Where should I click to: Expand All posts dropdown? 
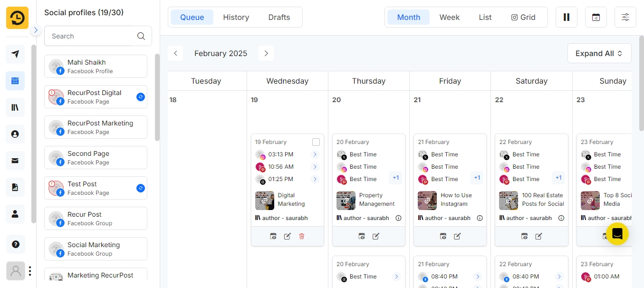point(599,53)
